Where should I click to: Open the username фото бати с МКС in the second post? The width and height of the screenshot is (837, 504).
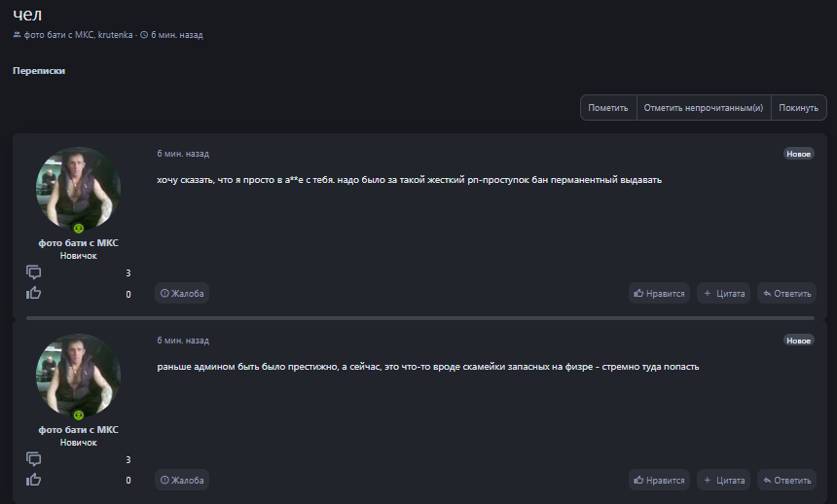(x=79, y=429)
